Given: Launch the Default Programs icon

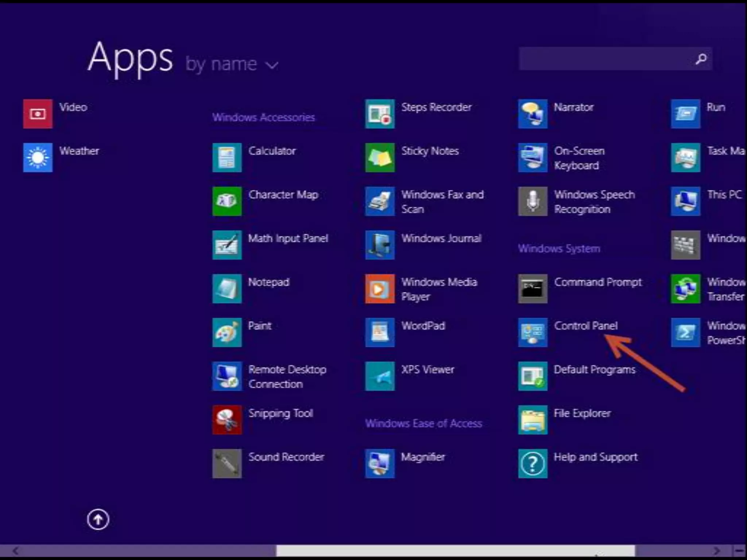Looking at the screenshot, I should point(533,376).
